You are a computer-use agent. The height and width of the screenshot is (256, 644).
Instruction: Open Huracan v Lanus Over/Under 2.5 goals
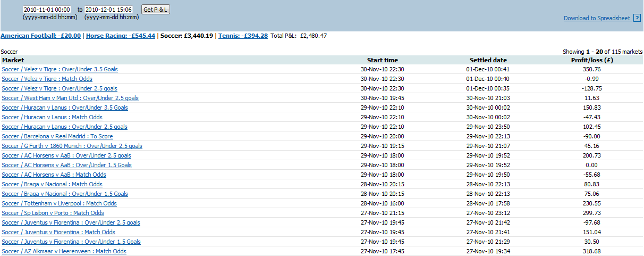pos(65,127)
